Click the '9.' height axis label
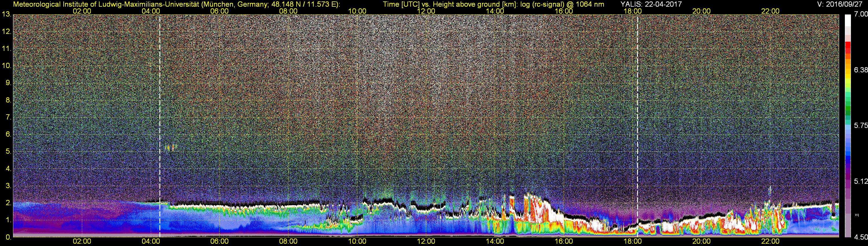 9,83
